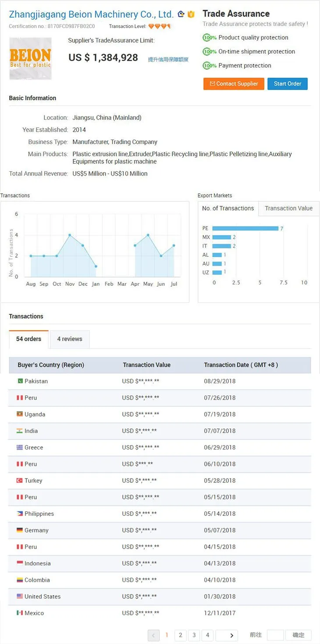This screenshot has width=320, height=644.
Task: Click the go-to page number input
Action: [275, 635]
